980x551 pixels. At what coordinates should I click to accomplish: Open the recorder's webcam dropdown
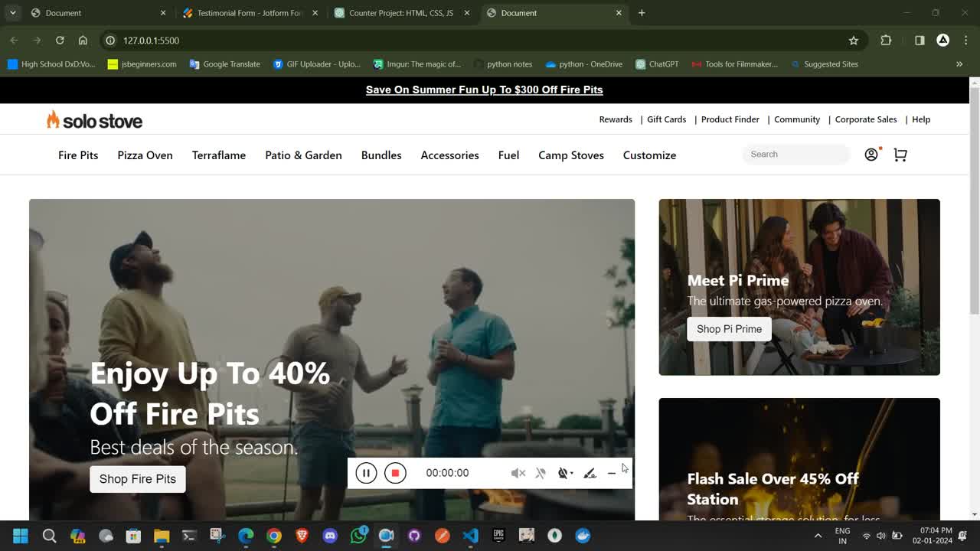click(x=565, y=473)
